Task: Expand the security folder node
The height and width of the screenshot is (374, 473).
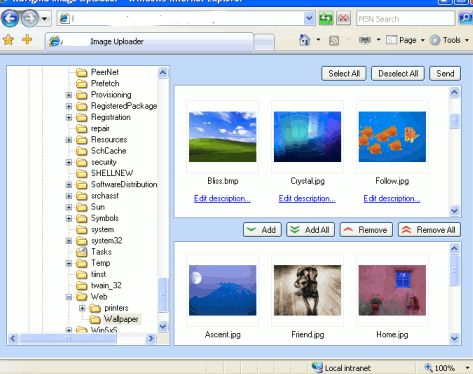Action: [x=69, y=162]
